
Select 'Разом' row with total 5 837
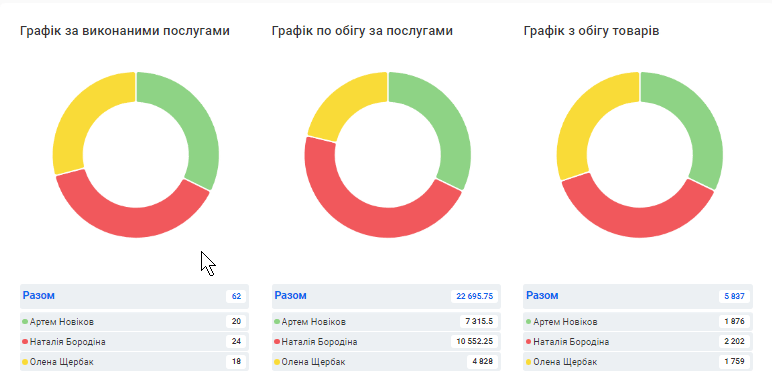coord(638,296)
